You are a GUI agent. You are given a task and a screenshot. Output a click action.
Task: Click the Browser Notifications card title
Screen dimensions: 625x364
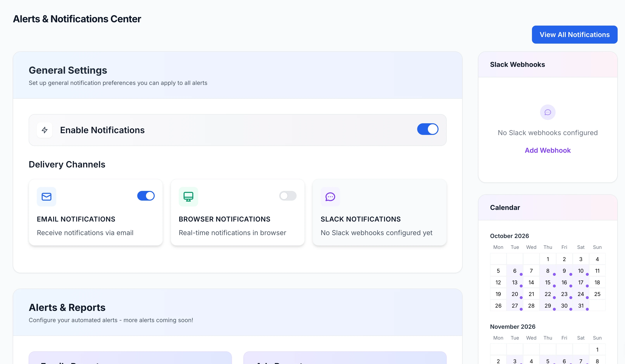[x=224, y=219]
